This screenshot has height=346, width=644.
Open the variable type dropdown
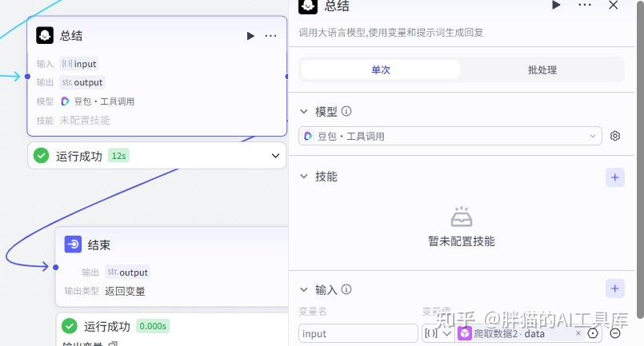pyautogui.click(x=438, y=333)
